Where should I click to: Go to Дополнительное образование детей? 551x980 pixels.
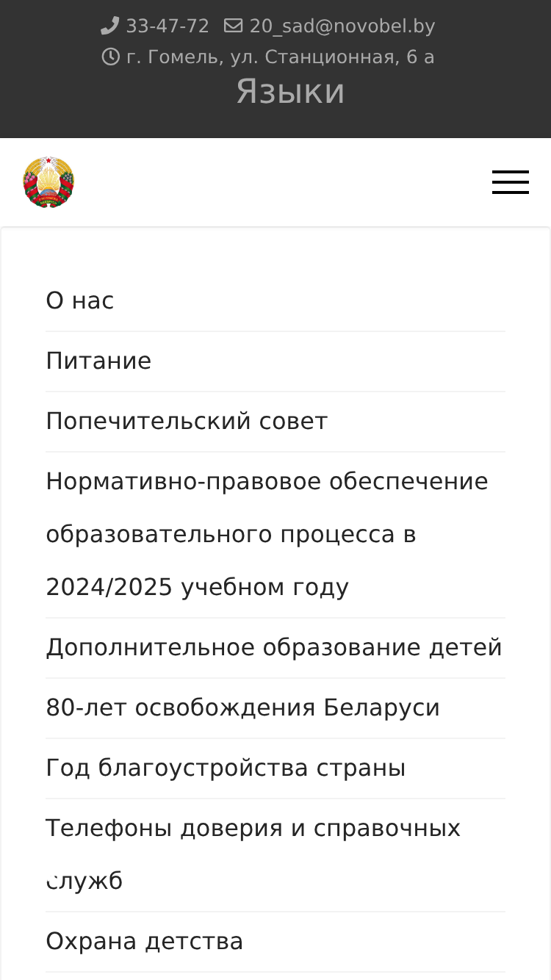click(275, 648)
